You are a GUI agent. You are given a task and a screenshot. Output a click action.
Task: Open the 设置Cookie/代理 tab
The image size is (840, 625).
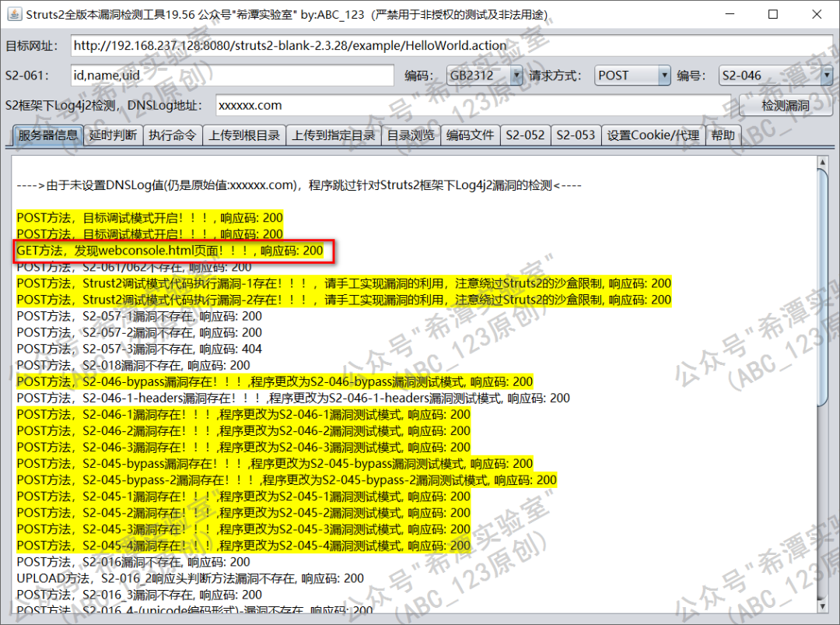click(653, 135)
